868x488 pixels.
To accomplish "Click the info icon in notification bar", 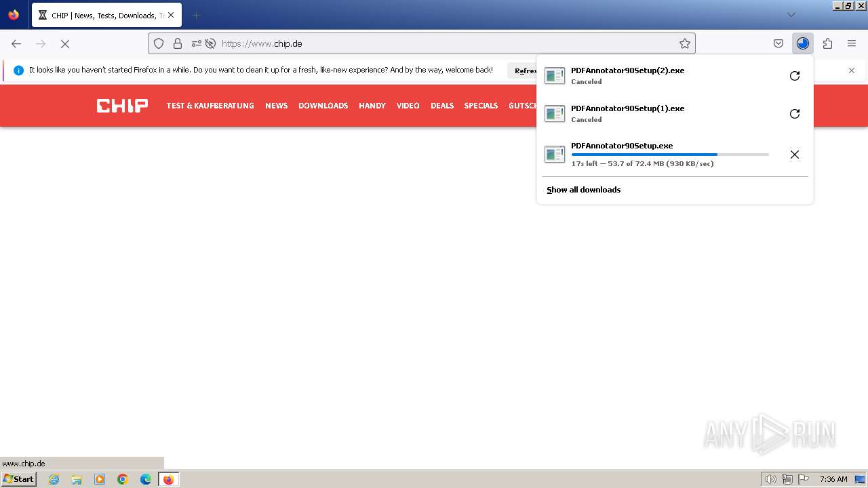I will 18,70.
